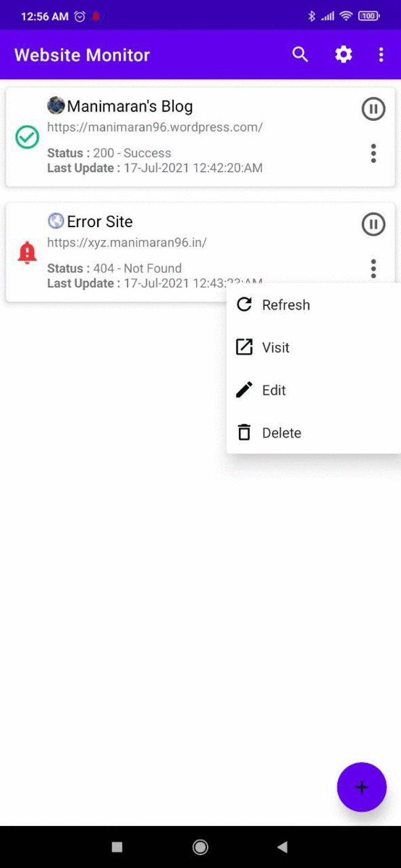Choose Visit in the context menu
Screen dimensions: 401x868
(313, 348)
